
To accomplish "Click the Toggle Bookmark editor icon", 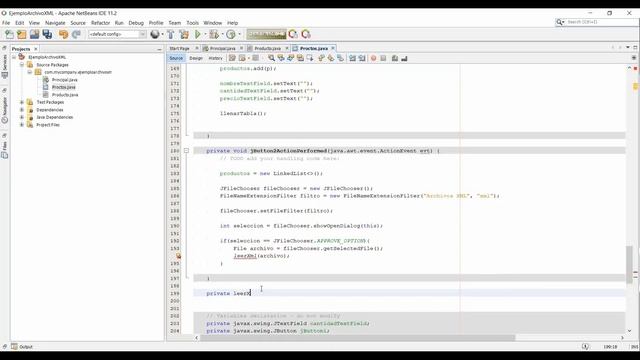I will [340, 58].
